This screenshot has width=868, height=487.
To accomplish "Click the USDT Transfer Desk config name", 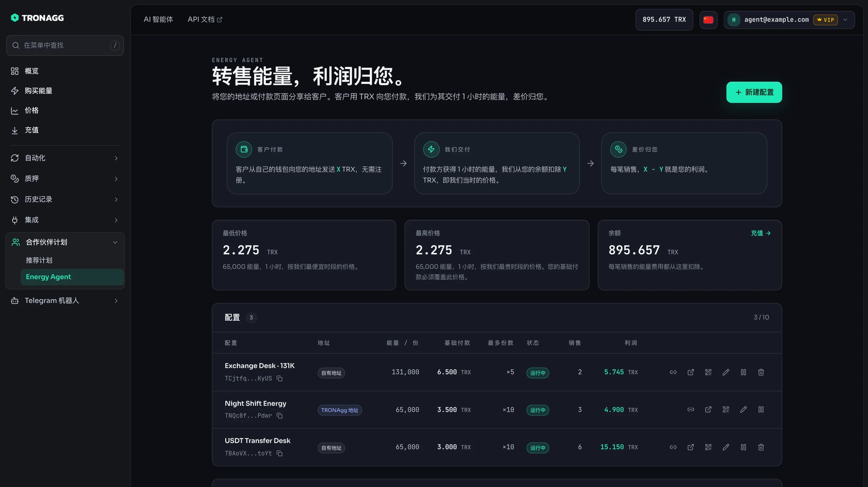I will point(258,441).
